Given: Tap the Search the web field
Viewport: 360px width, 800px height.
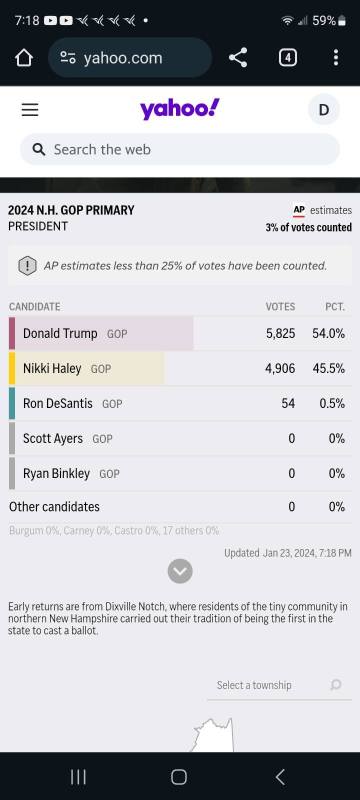Looking at the screenshot, I should point(180,149).
